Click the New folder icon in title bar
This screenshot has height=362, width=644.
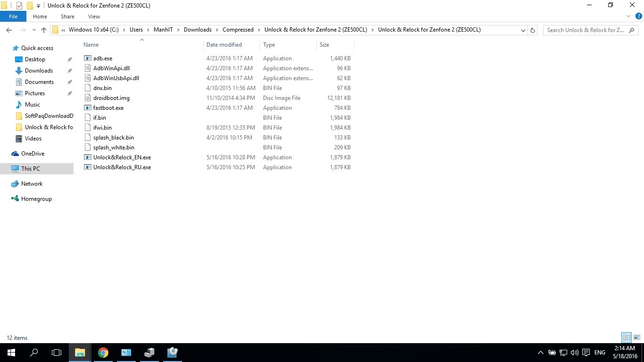[x=30, y=6]
